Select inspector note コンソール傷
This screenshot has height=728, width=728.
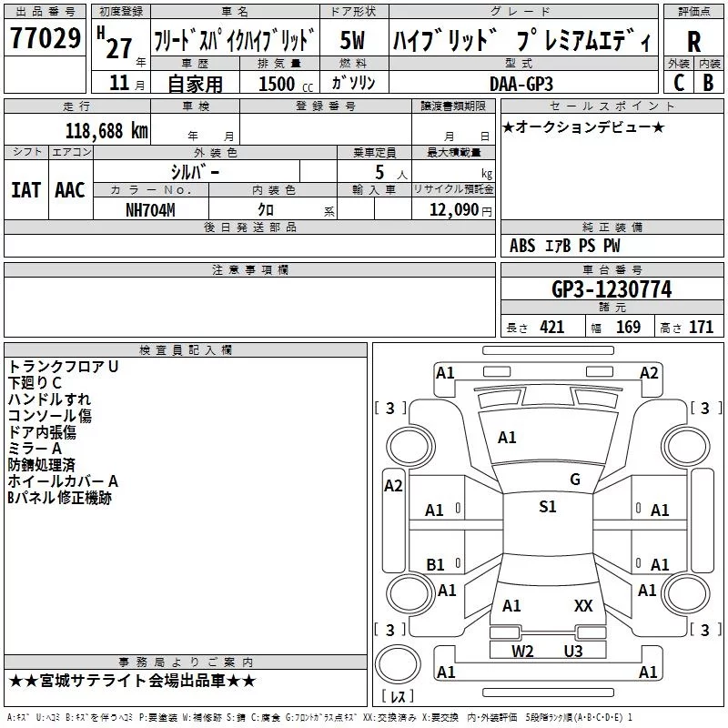coord(50,416)
